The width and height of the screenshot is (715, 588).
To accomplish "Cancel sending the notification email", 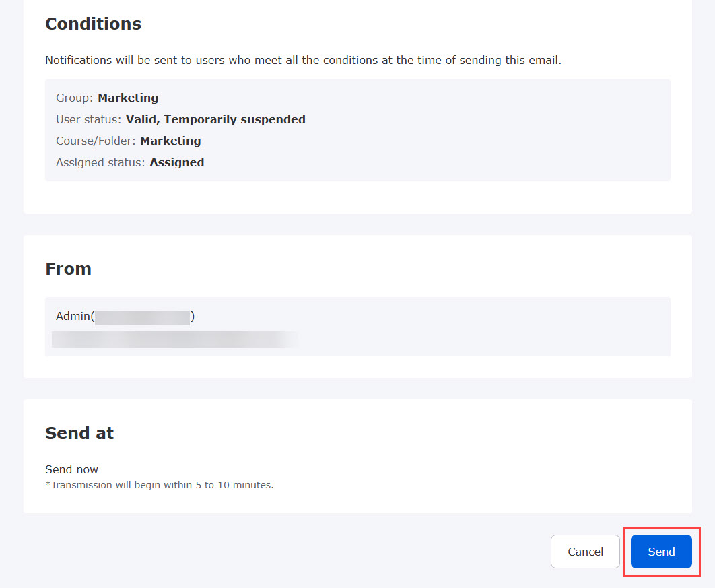I will [585, 552].
